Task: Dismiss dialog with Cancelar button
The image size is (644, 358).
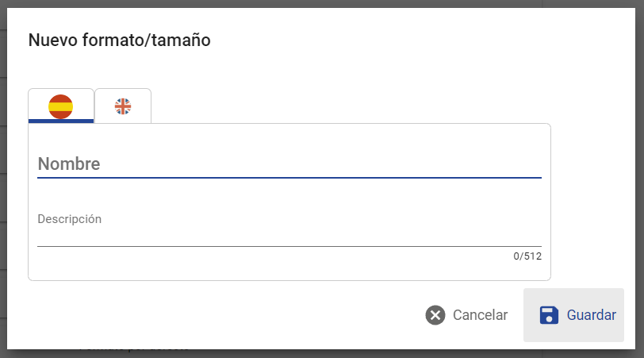Action: [466, 315]
